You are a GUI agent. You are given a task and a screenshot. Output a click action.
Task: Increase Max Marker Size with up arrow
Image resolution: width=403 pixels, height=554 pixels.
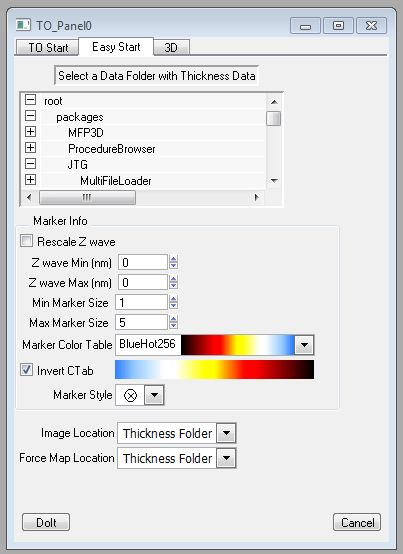point(173,318)
